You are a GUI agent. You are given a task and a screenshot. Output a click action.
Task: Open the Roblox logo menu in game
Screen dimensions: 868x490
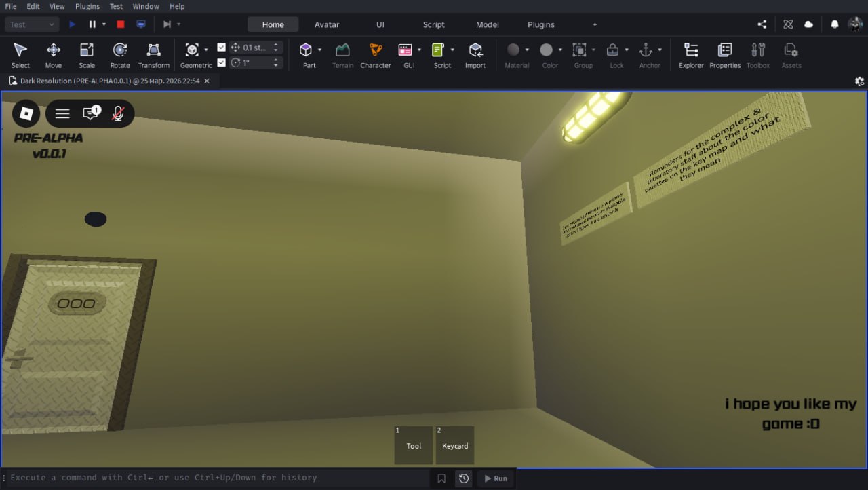click(x=26, y=113)
